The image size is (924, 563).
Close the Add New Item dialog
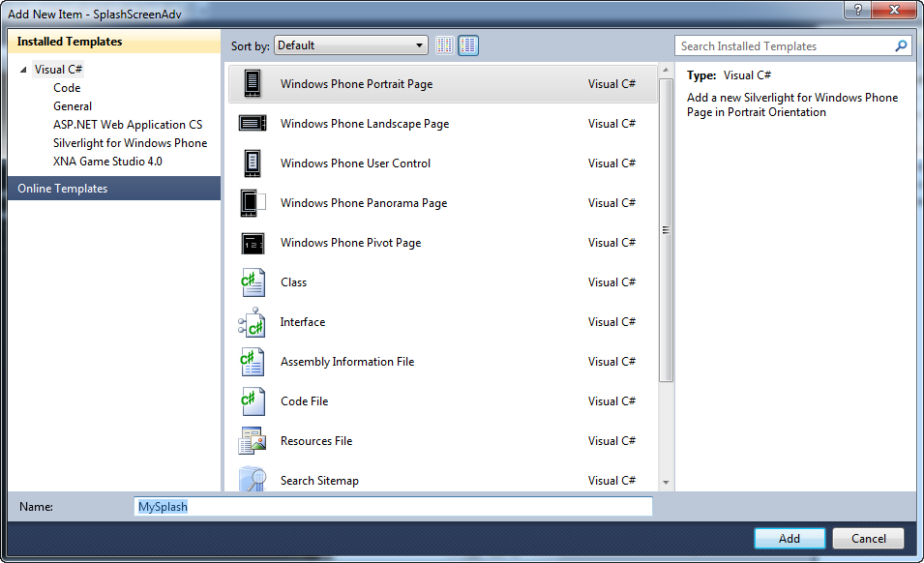click(895, 10)
